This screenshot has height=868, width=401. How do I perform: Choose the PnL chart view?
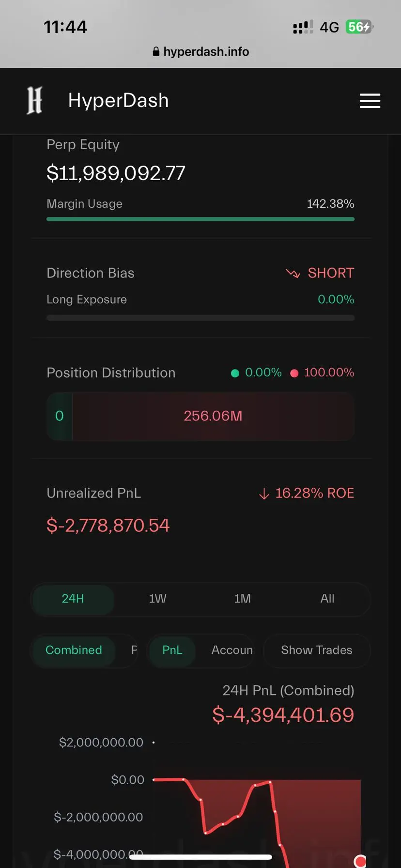coord(172,651)
